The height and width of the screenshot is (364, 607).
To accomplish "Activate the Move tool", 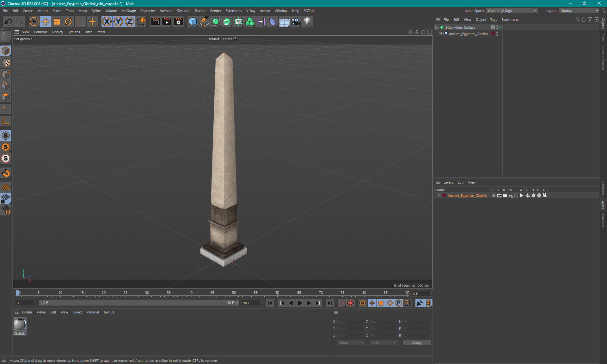I will pyautogui.click(x=46, y=21).
